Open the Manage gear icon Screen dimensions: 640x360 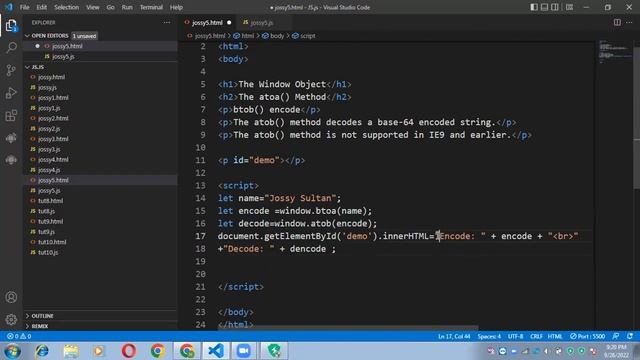click(x=11, y=319)
